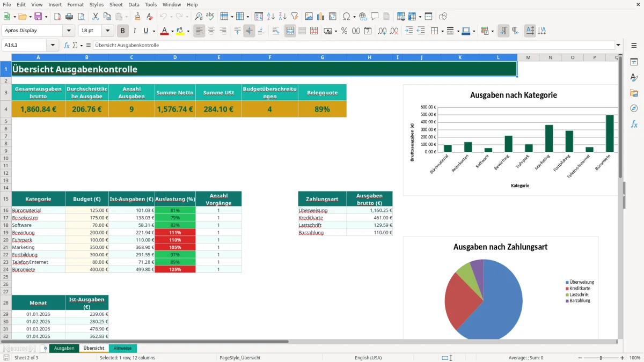Click the AutoFilter funnel icon

(294, 17)
